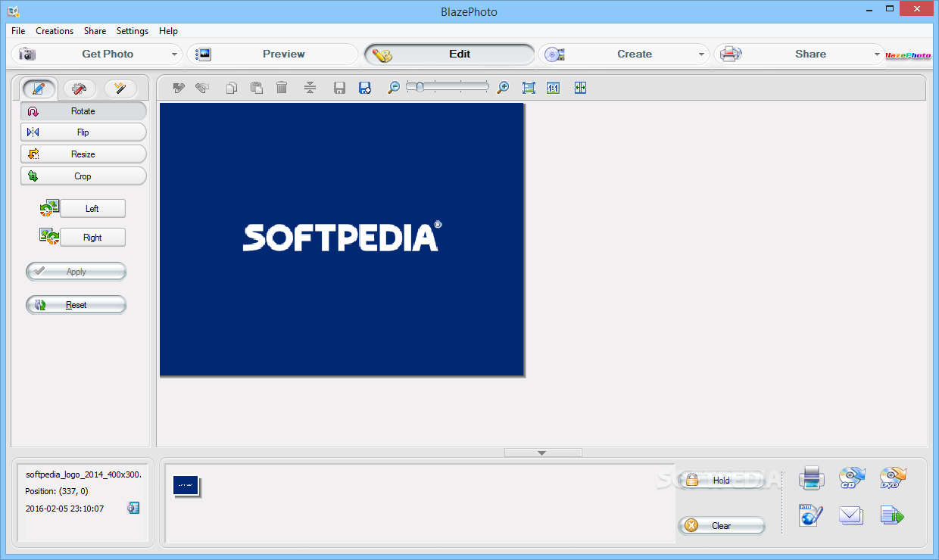This screenshot has width=939, height=560.
Task: Select the Resize option
Action: point(83,154)
